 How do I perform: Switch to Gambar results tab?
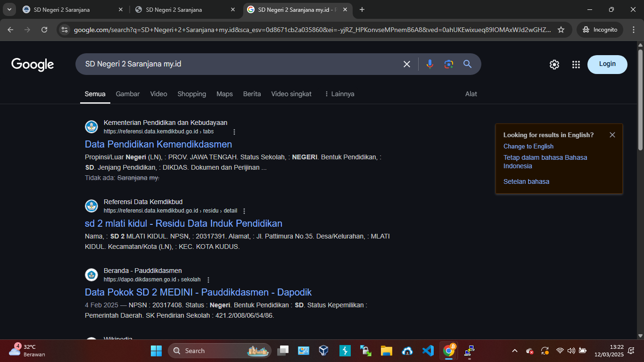[x=128, y=94]
